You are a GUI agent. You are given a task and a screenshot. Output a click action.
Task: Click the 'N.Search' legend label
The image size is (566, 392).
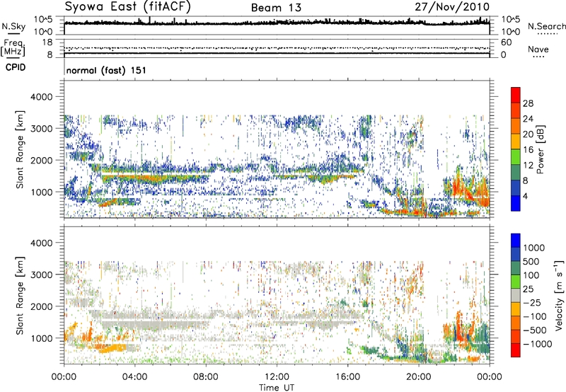coord(546,26)
